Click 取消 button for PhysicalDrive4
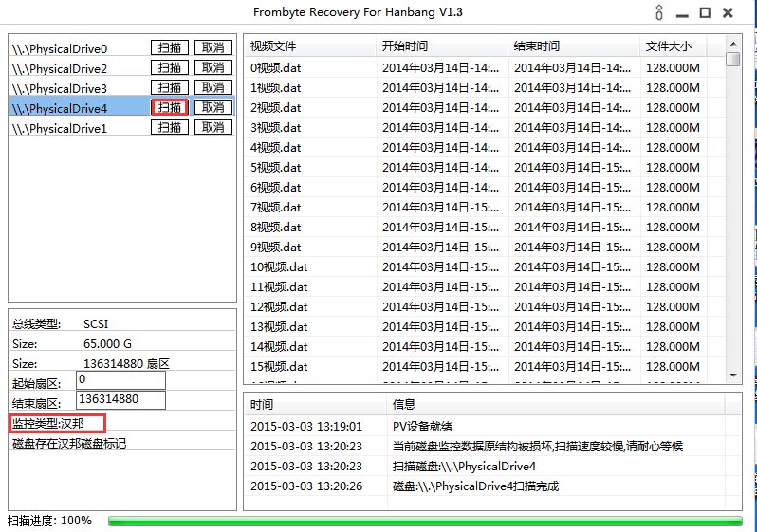757x532 pixels. point(213,107)
